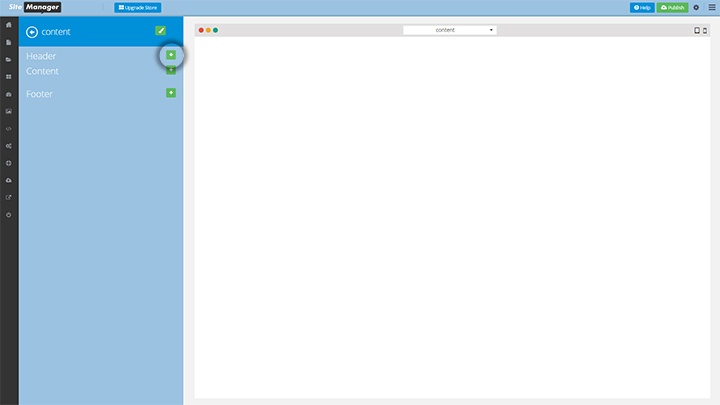The height and width of the screenshot is (405, 720).
Task: Open the Upgrade Store
Action: click(x=138, y=7)
